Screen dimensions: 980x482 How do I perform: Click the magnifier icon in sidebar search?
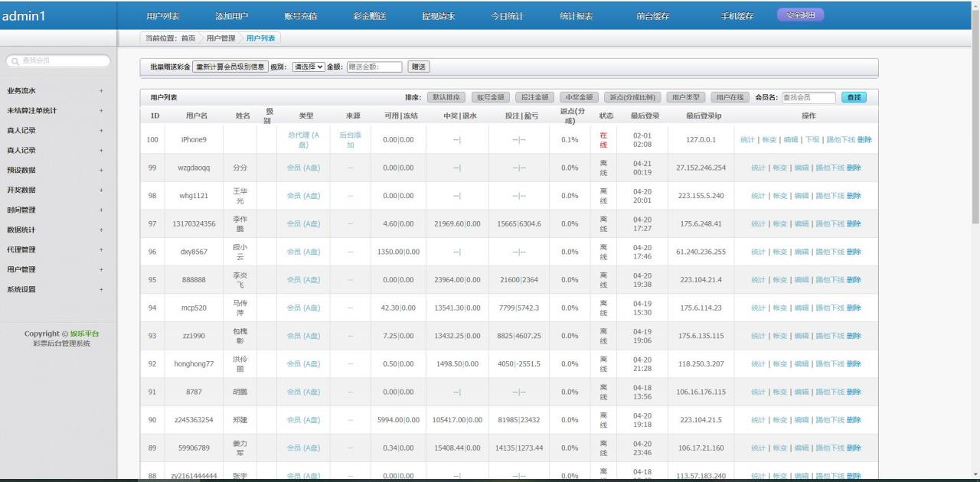(16, 60)
